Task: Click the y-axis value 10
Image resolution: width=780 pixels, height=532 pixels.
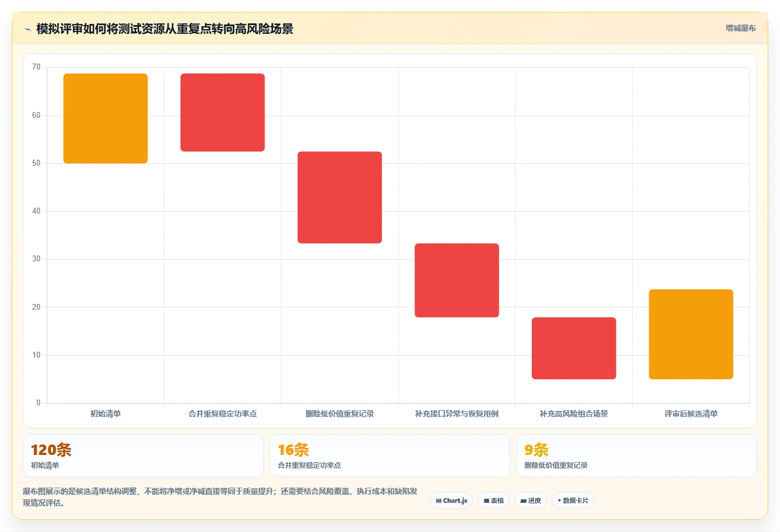Action: [x=36, y=355]
